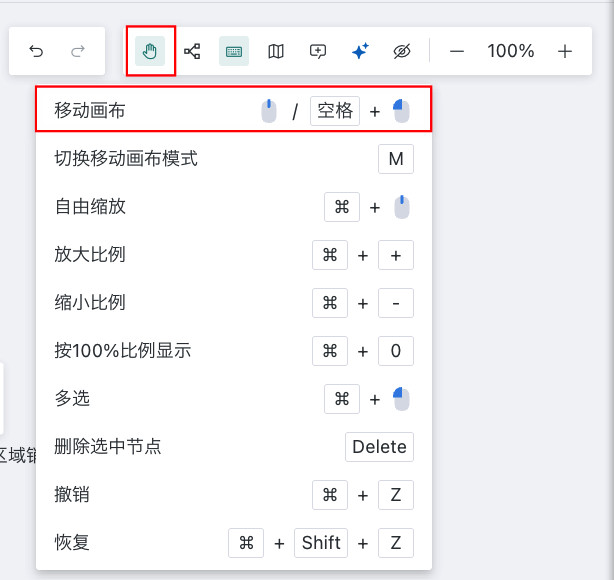The width and height of the screenshot is (614, 580).
Task: Click the 100% zoom level value
Action: pyautogui.click(x=511, y=51)
